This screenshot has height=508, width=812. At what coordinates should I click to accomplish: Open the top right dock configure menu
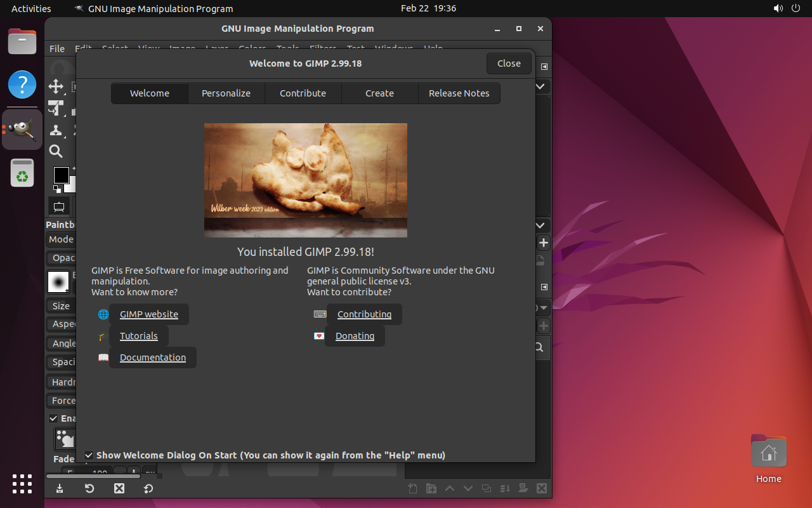544,67
